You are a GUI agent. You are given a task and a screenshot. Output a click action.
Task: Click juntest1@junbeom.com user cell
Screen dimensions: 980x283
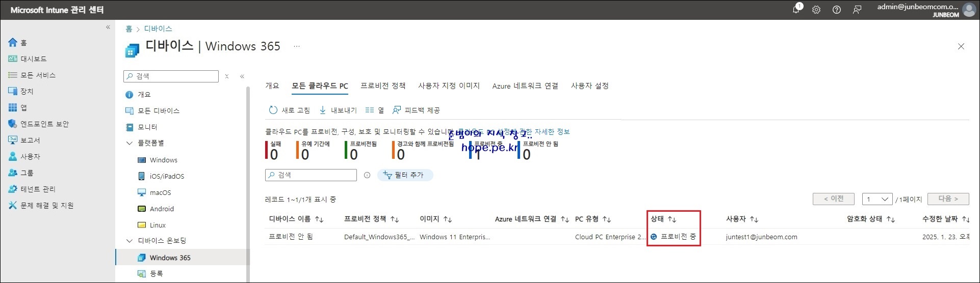point(762,237)
